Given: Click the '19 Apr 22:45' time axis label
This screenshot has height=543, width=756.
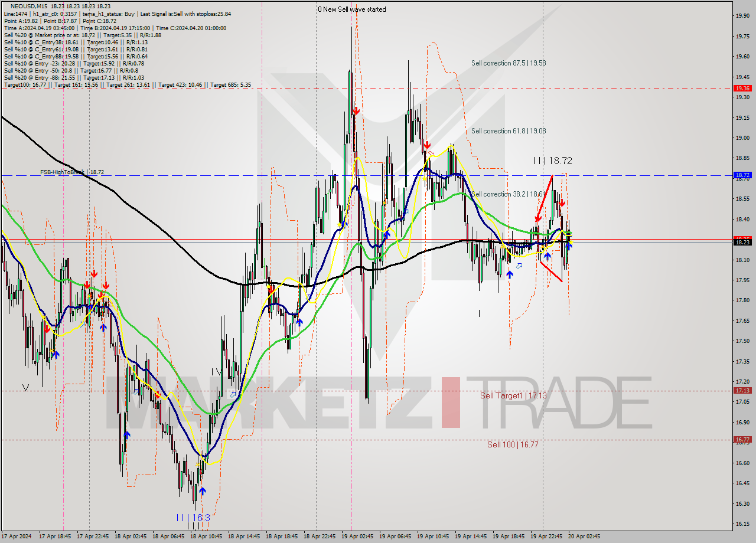Looking at the screenshot, I should (545, 537).
